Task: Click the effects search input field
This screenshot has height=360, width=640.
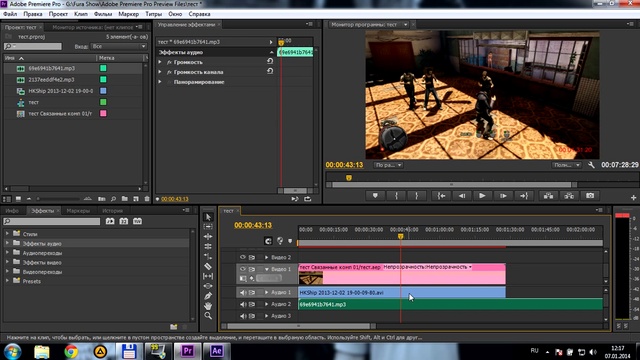Action: (52, 221)
